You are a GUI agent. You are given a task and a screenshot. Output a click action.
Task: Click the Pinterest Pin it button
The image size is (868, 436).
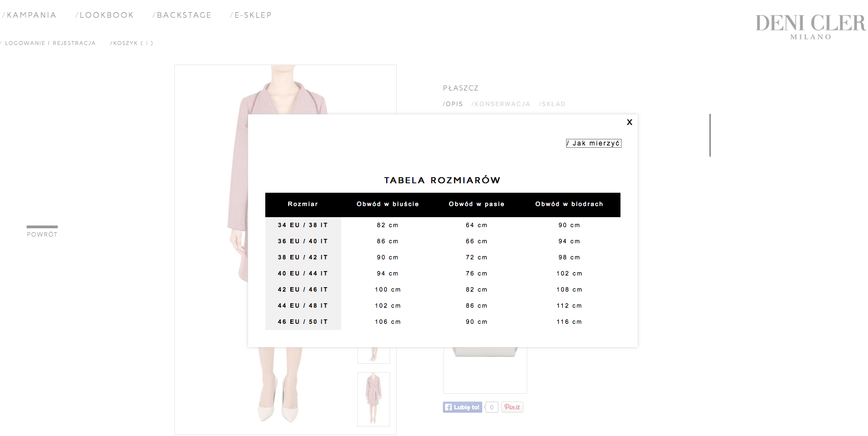coord(512,407)
